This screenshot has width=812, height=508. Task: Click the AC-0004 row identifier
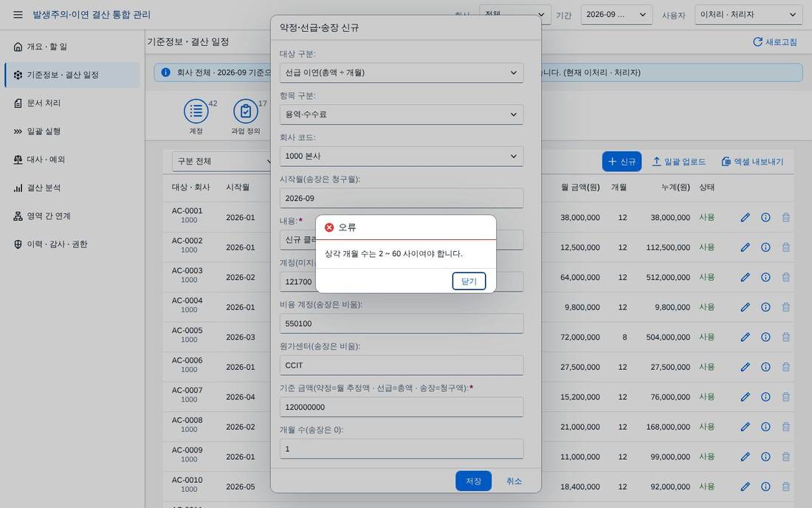pos(187,301)
